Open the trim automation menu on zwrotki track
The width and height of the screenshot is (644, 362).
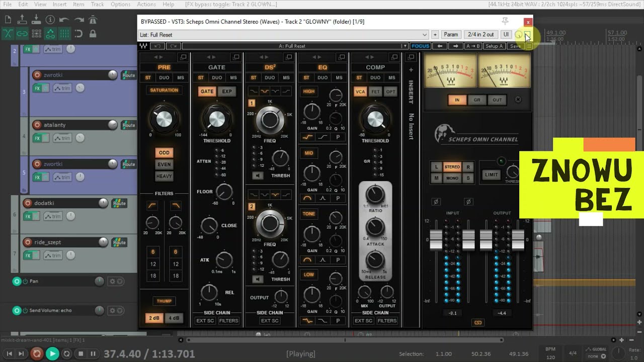pyautogui.click(x=62, y=88)
